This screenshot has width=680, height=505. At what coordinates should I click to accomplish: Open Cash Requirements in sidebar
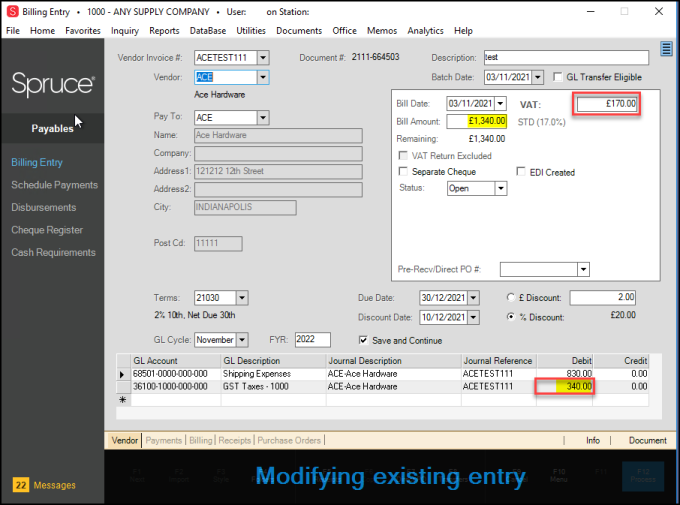coord(53,252)
